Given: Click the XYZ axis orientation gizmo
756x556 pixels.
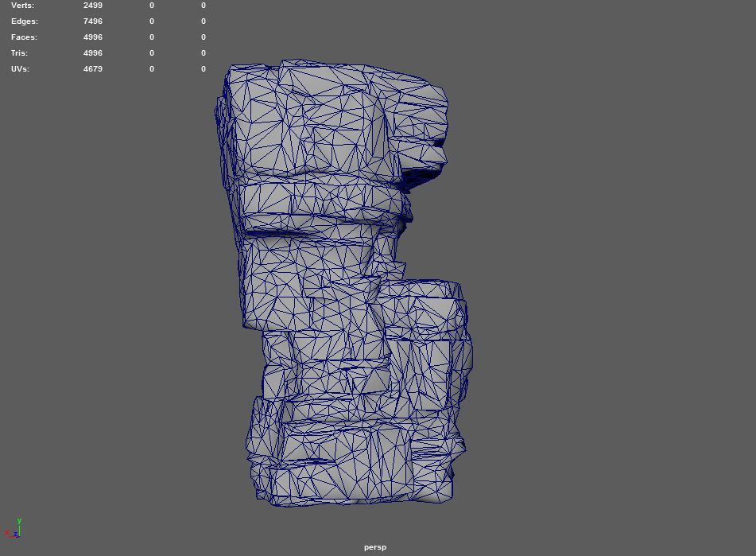Looking at the screenshot, I should [14, 528].
